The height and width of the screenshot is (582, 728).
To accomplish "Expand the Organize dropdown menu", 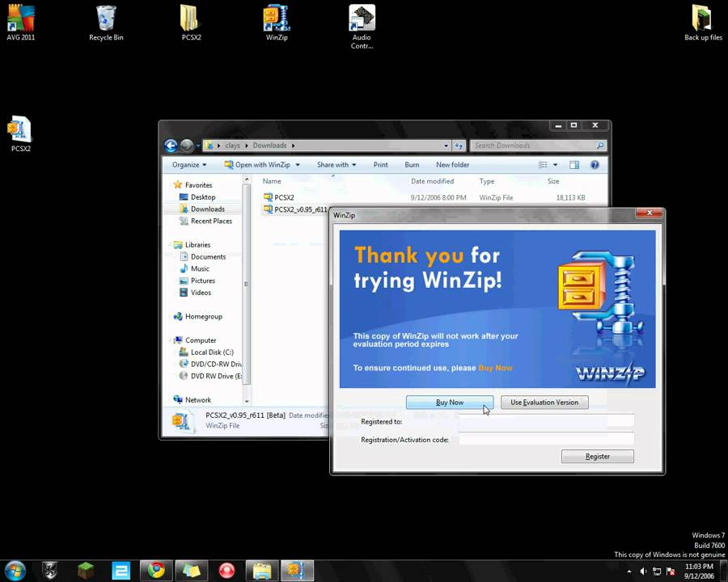I will pos(189,165).
